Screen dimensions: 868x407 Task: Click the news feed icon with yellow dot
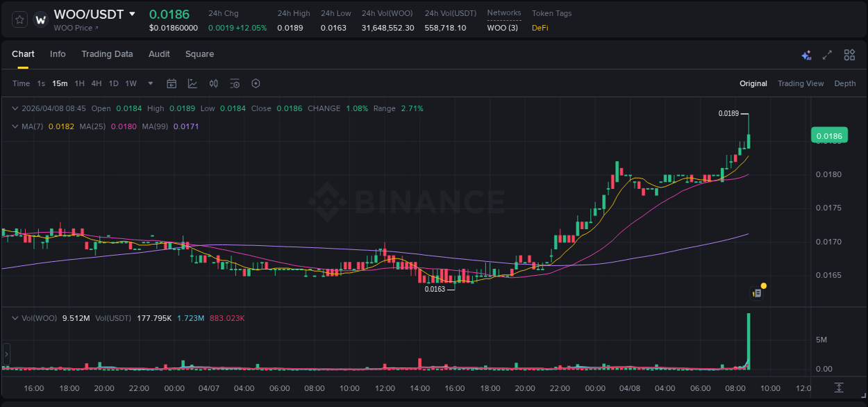click(758, 292)
